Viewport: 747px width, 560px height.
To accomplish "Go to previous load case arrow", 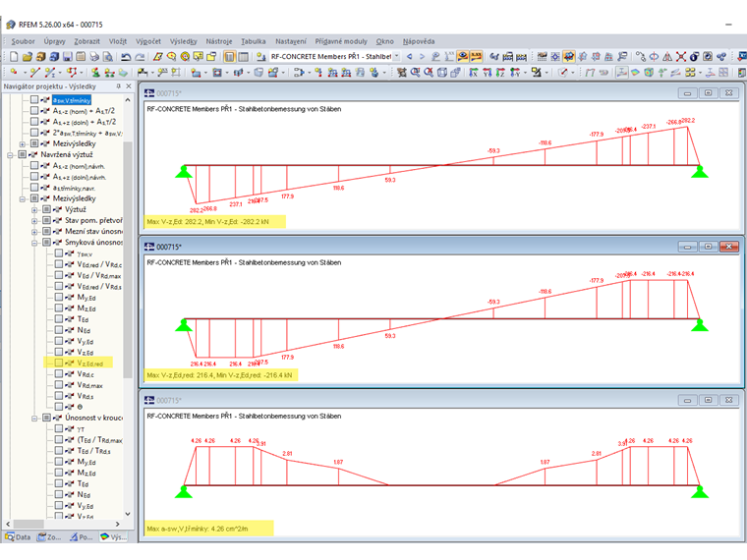I will [409, 57].
